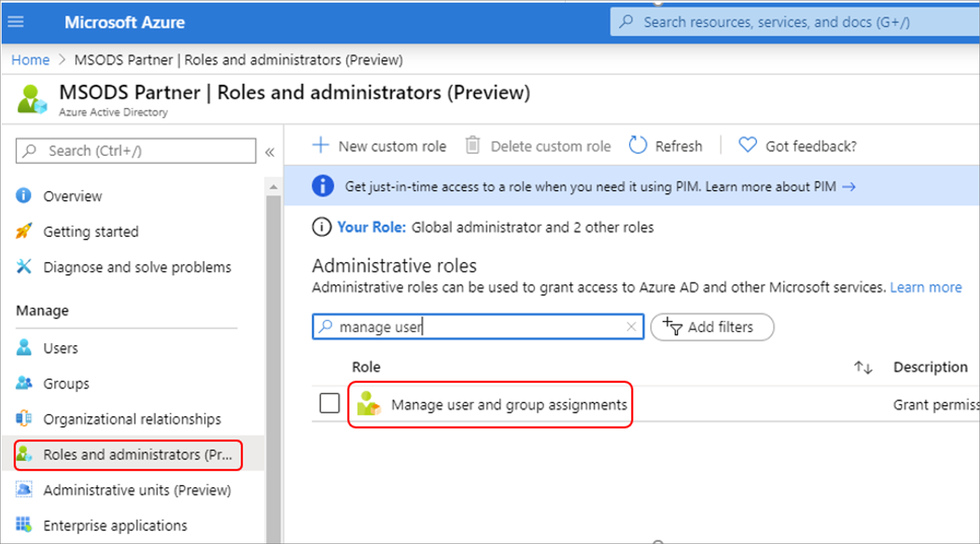This screenshot has height=544, width=980.
Task: Click Got feedback?
Action: [x=811, y=146]
